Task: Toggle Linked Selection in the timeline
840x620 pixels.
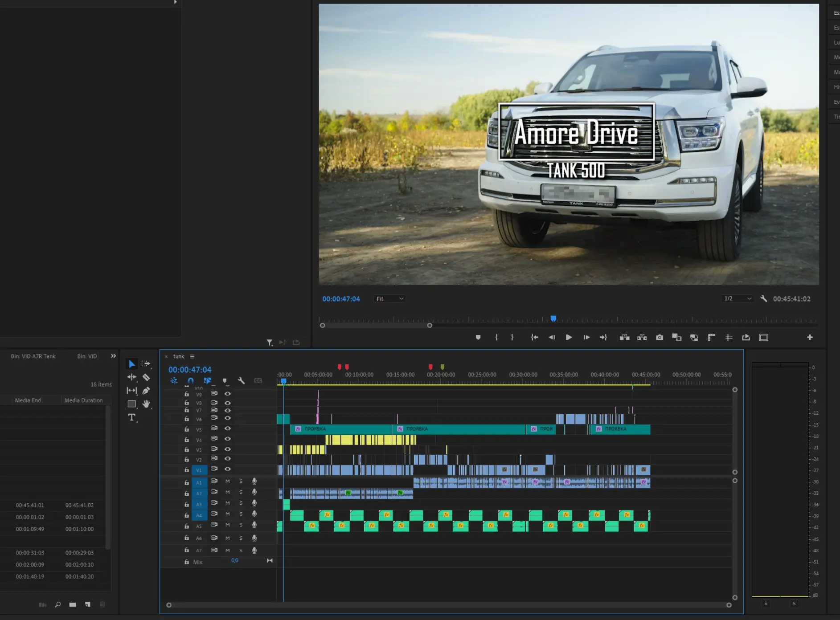Action: click(x=207, y=380)
